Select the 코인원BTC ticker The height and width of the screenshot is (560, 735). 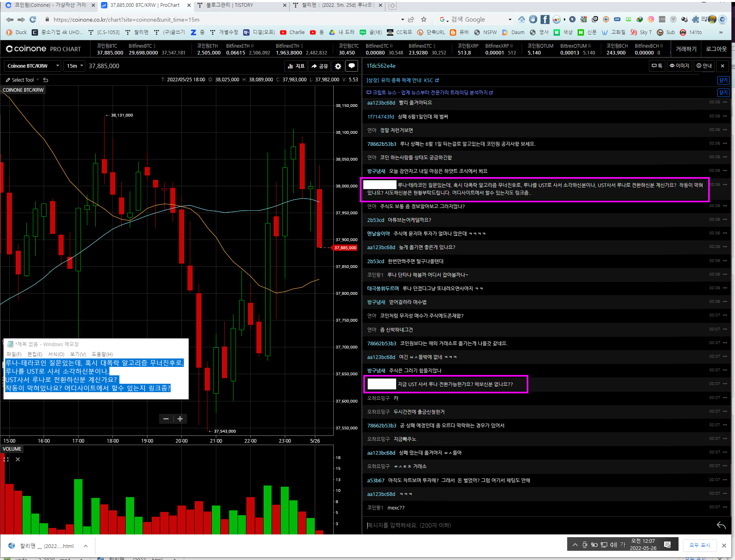110,49
